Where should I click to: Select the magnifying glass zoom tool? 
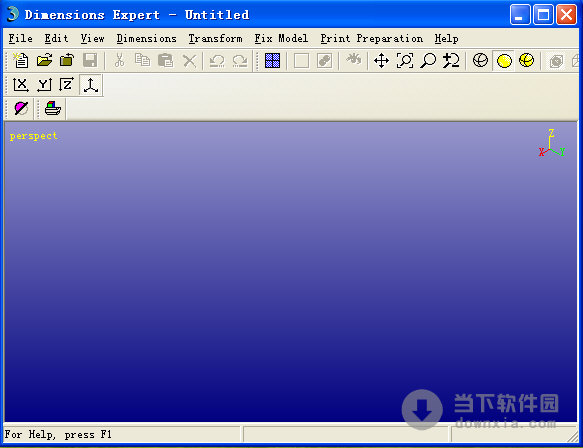point(428,60)
